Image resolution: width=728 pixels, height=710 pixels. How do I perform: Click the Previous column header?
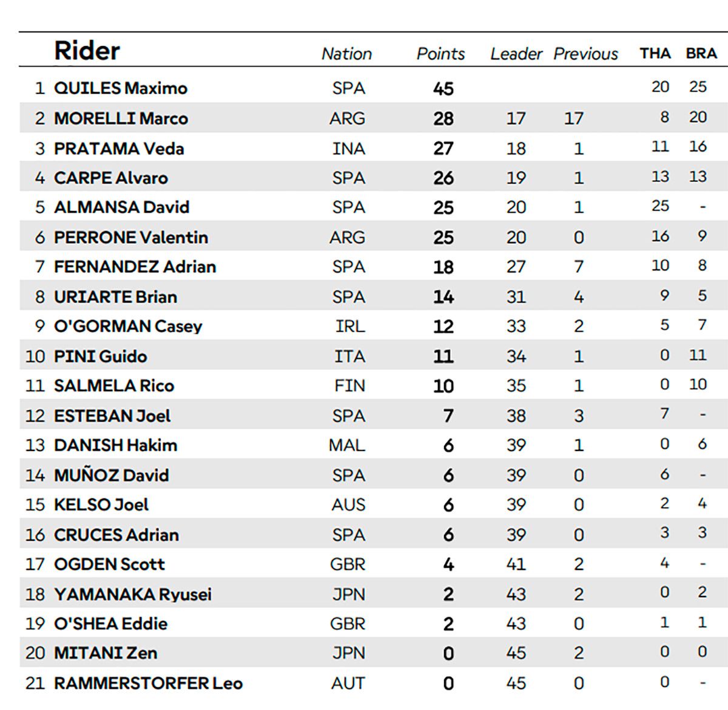click(585, 54)
